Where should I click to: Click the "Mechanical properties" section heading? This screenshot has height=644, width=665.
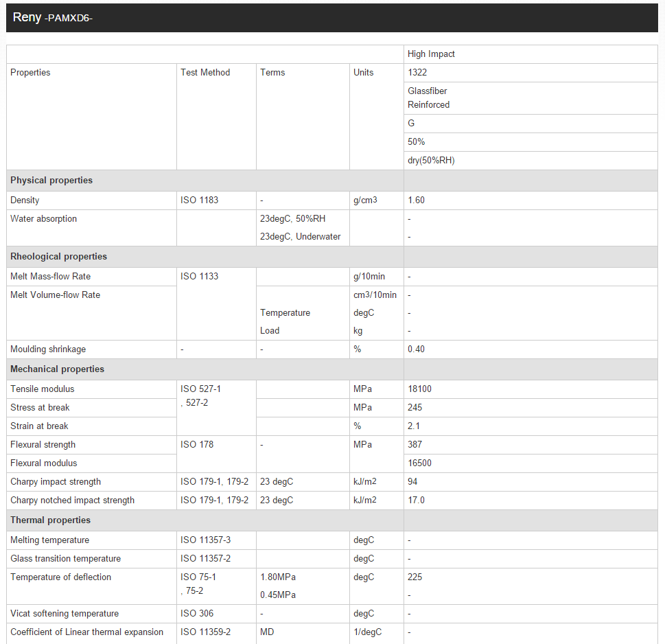click(x=57, y=369)
